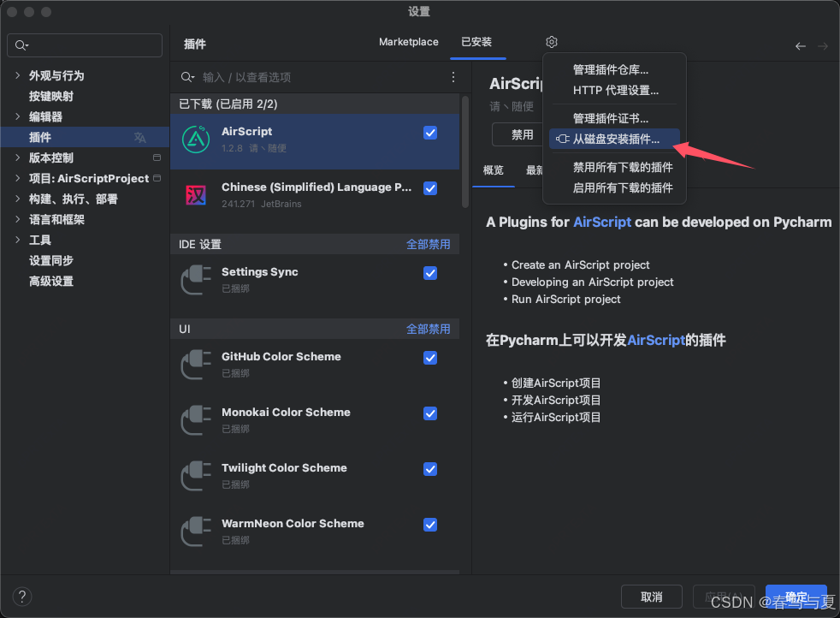Click the GitHub Color Scheme plug icon
Viewport: 840px width, 618px height.
coord(196,365)
